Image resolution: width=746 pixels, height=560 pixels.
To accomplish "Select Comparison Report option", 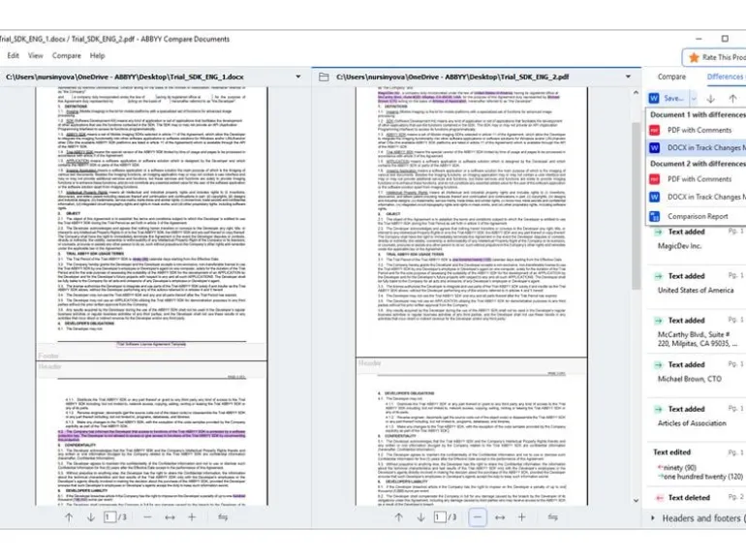I will (696, 216).
